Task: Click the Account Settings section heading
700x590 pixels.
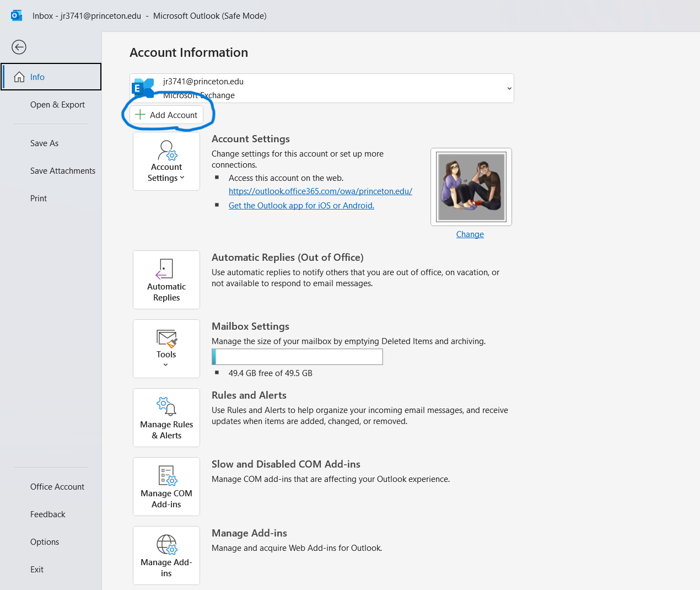Action: click(251, 139)
